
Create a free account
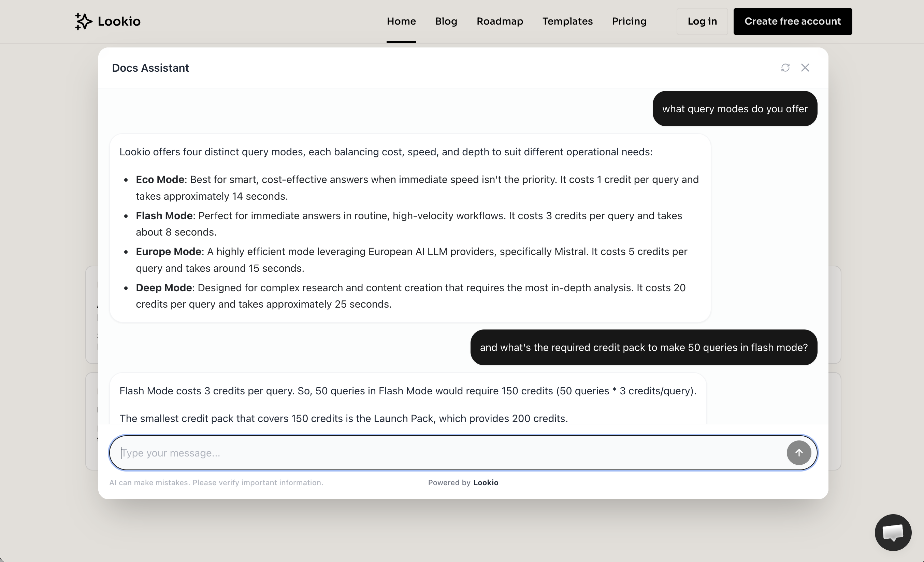coord(793,22)
